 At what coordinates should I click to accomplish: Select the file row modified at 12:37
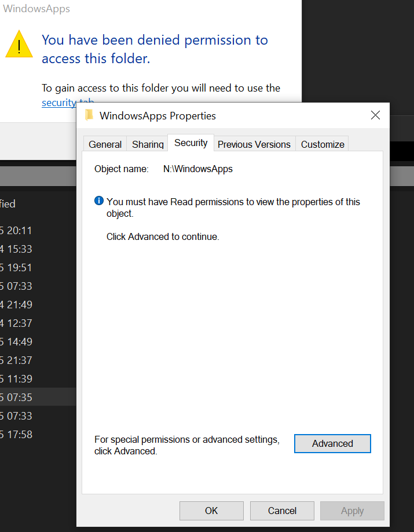[38, 323]
